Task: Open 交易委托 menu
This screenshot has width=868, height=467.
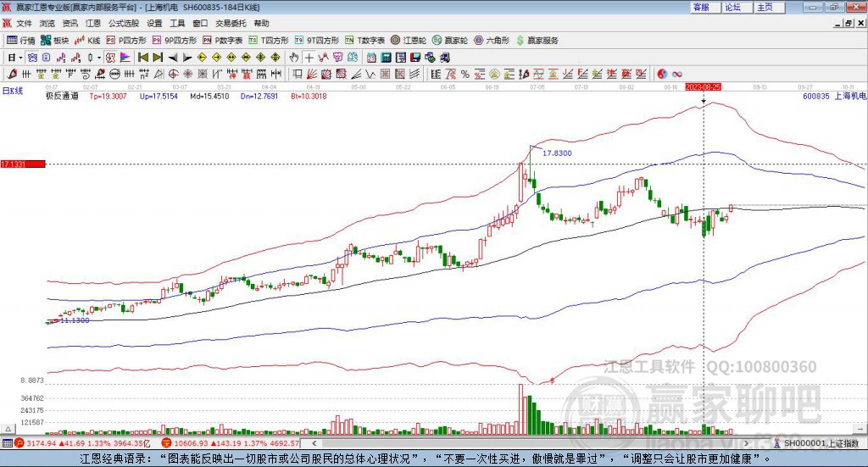Action: [x=231, y=23]
